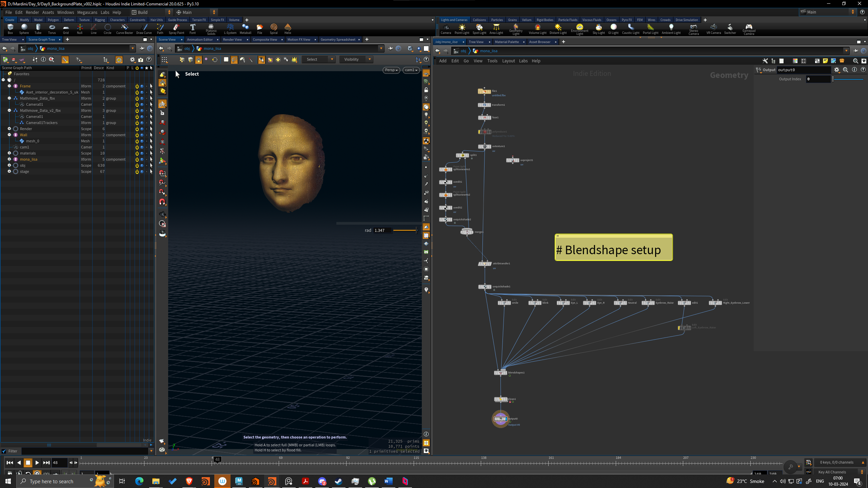
Task: Expand the materials scope in tree
Action: [x=9, y=153]
